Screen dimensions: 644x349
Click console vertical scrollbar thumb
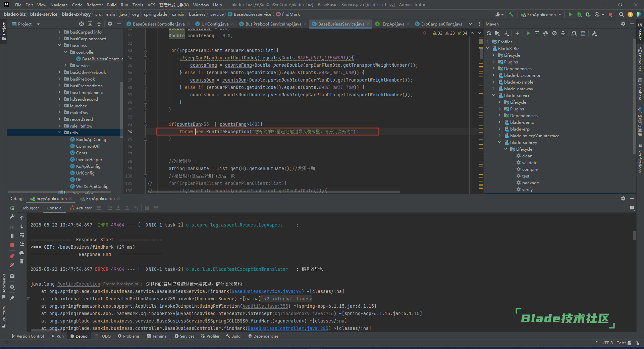click(x=634, y=235)
